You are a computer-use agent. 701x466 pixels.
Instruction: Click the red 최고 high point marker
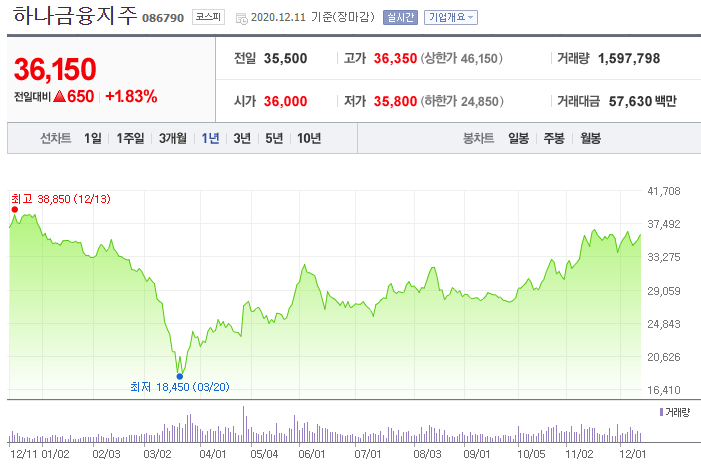(x=15, y=210)
